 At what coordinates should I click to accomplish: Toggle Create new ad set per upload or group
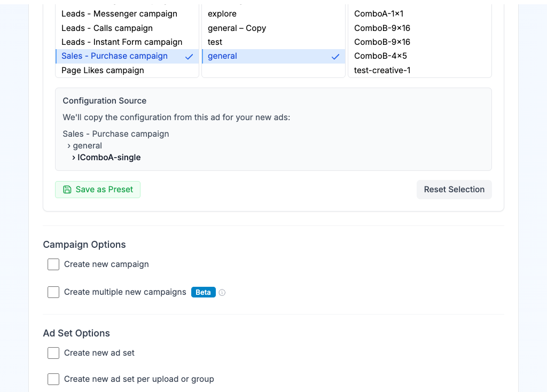(x=53, y=379)
